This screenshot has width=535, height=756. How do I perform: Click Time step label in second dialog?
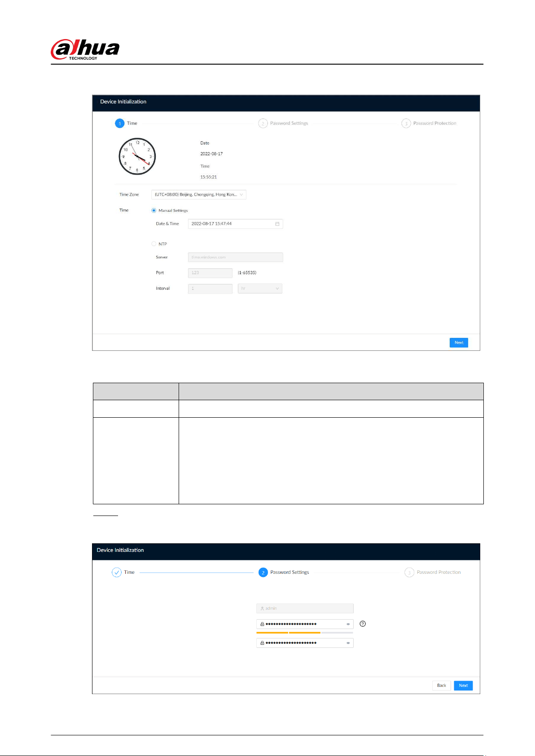129,572
